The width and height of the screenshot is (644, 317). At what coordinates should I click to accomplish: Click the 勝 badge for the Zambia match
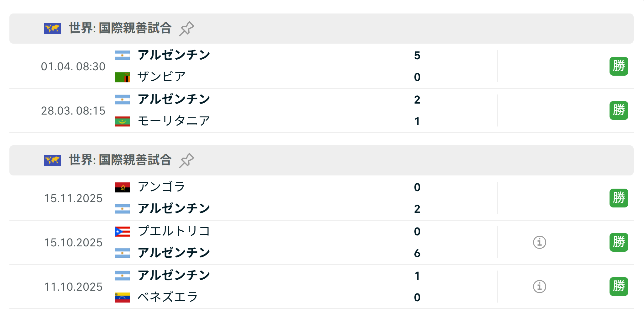pyautogui.click(x=619, y=66)
